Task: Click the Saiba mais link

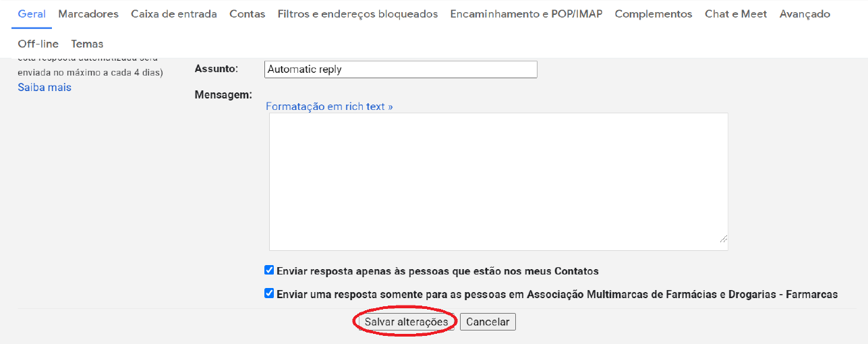Action: click(45, 88)
